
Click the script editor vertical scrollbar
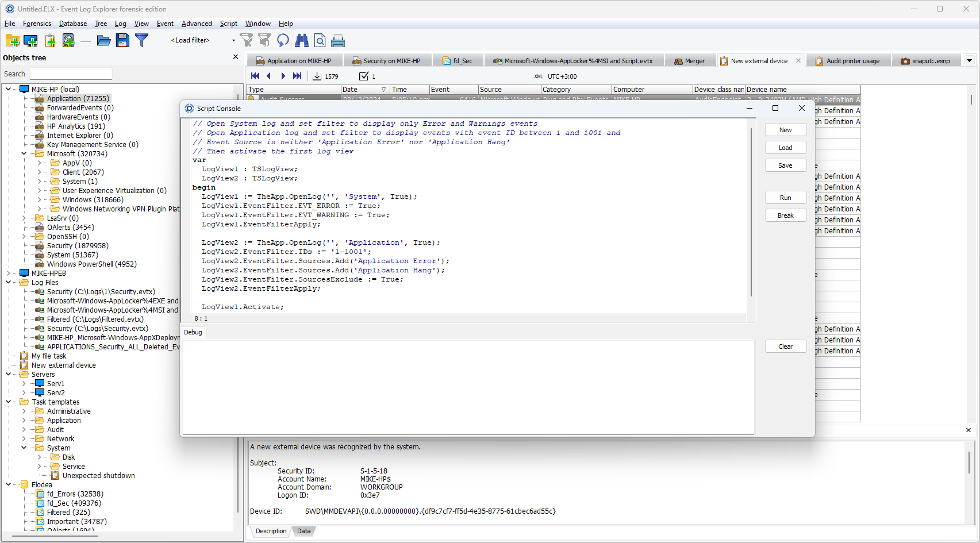point(751,213)
